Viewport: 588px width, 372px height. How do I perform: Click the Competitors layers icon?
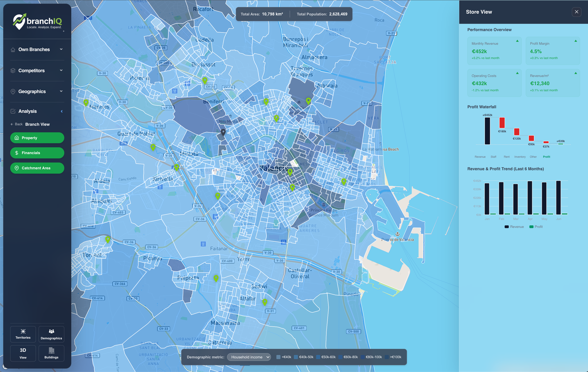(x=13, y=71)
